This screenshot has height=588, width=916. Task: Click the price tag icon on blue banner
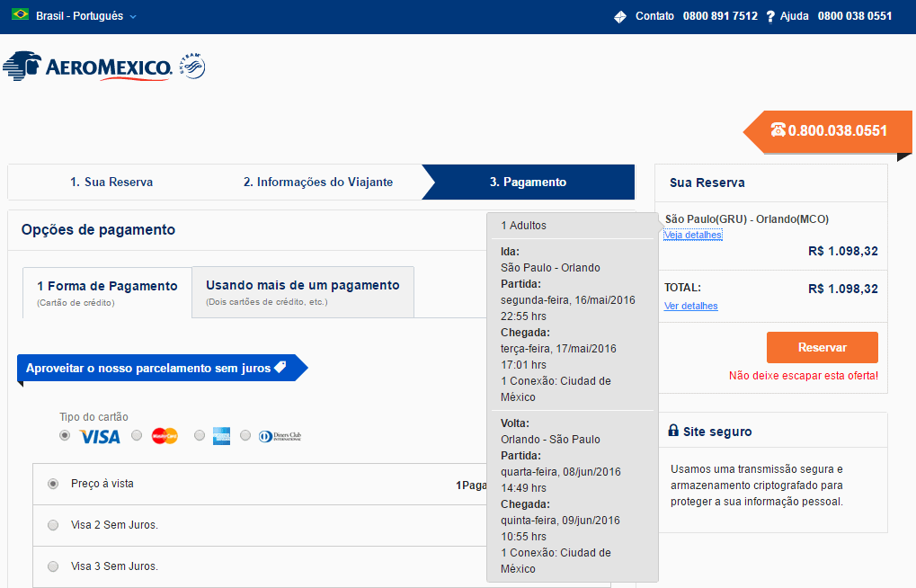coord(280,367)
